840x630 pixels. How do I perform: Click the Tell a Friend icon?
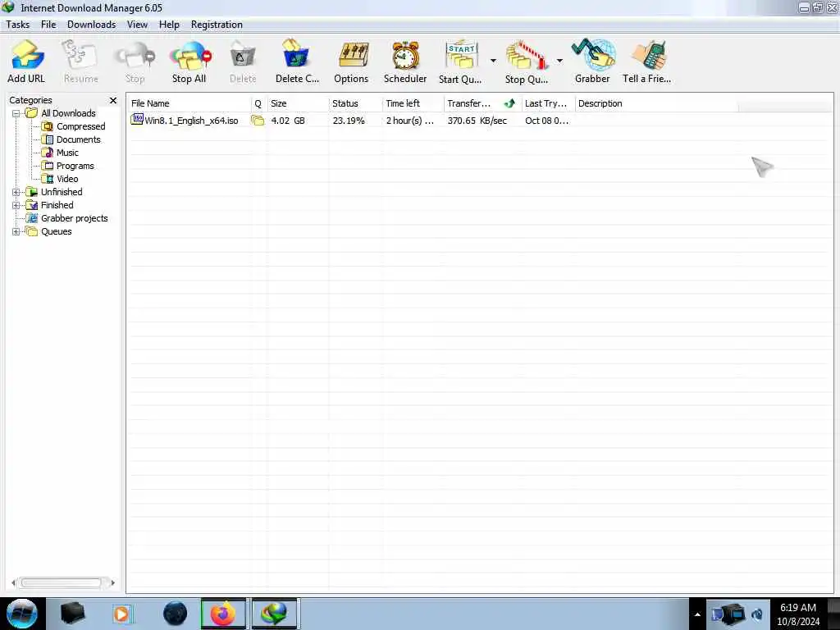(x=648, y=55)
